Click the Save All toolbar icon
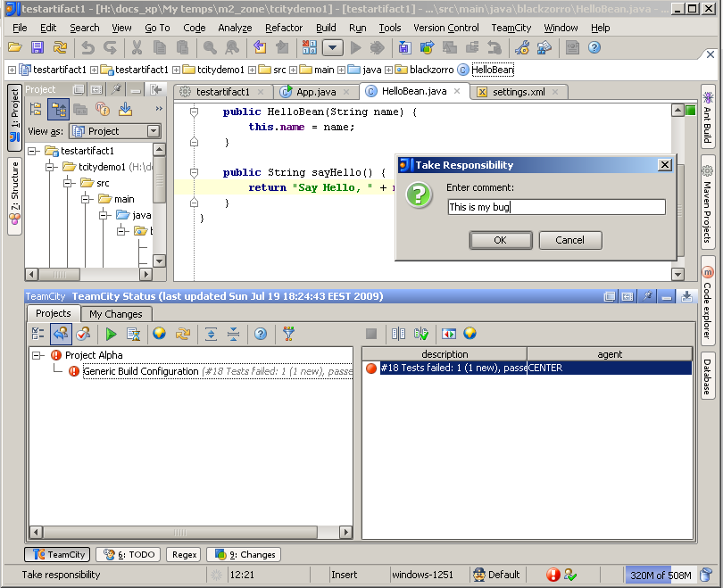The width and height of the screenshot is (723, 588). coord(37,47)
